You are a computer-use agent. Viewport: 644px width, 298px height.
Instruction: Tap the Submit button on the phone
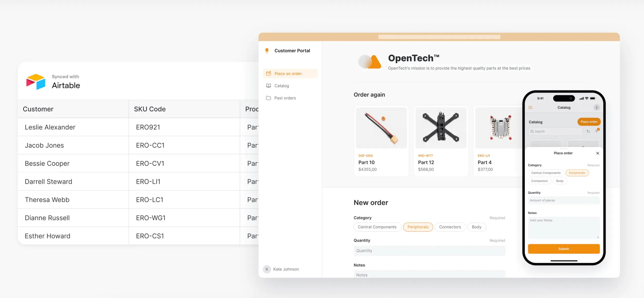tap(563, 249)
